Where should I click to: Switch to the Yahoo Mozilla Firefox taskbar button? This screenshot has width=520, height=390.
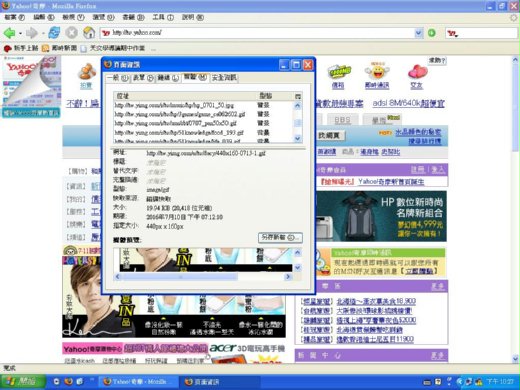(138, 382)
